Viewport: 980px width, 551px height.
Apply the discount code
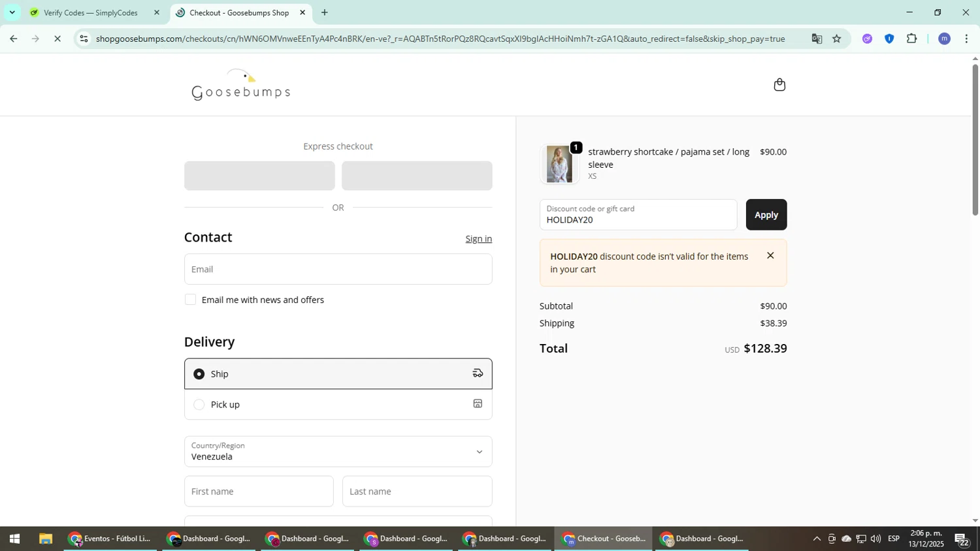[766, 215]
